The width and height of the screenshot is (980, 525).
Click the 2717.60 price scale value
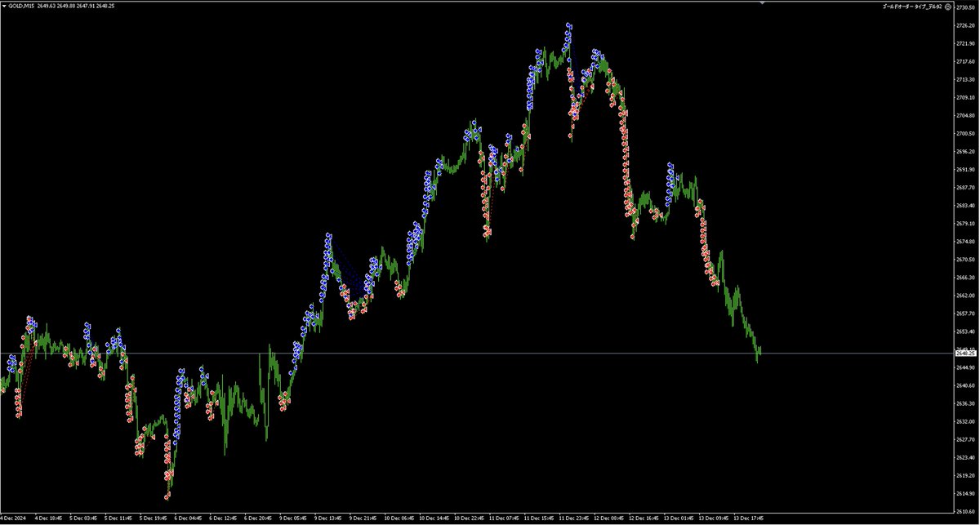point(964,61)
